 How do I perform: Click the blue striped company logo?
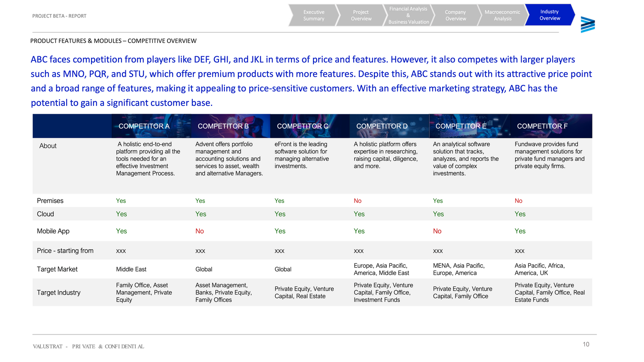pyautogui.click(x=587, y=24)
